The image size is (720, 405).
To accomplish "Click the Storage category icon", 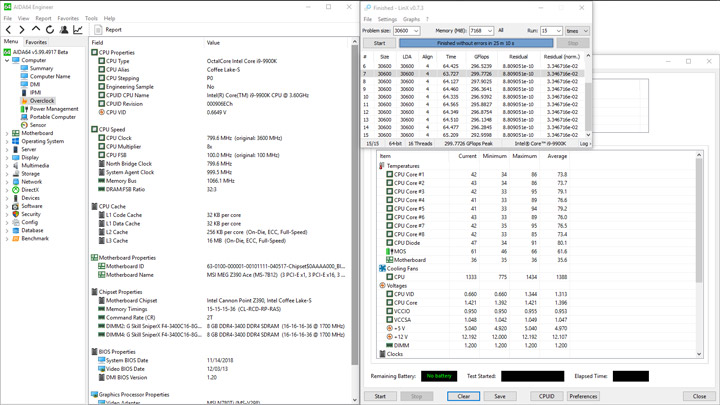I will pos(16,174).
